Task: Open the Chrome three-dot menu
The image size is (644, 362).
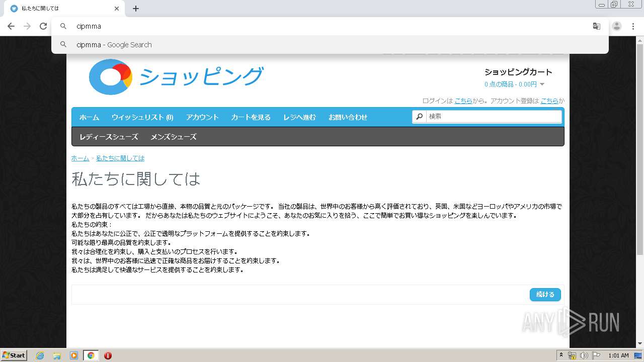Action: point(633,26)
